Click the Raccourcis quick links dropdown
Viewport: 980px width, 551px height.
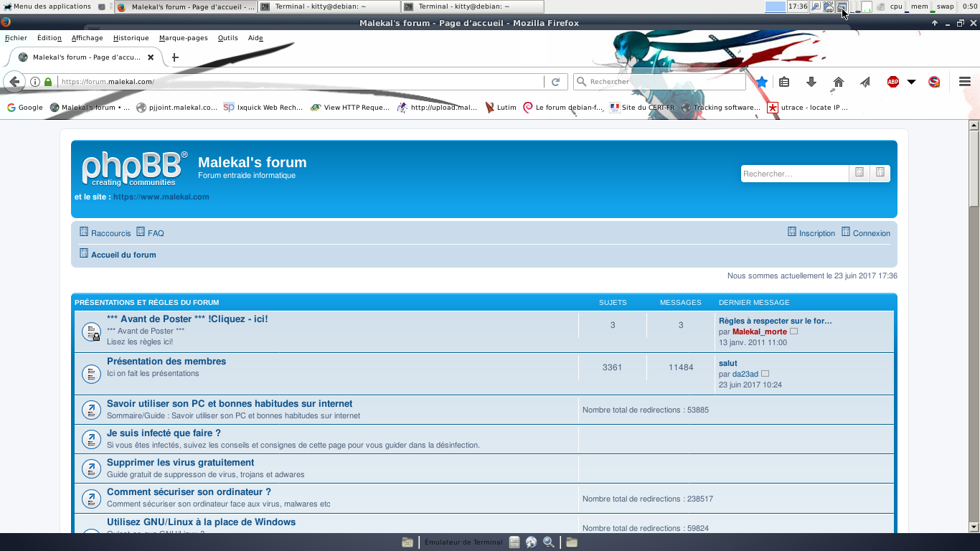pyautogui.click(x=105, y=233)
